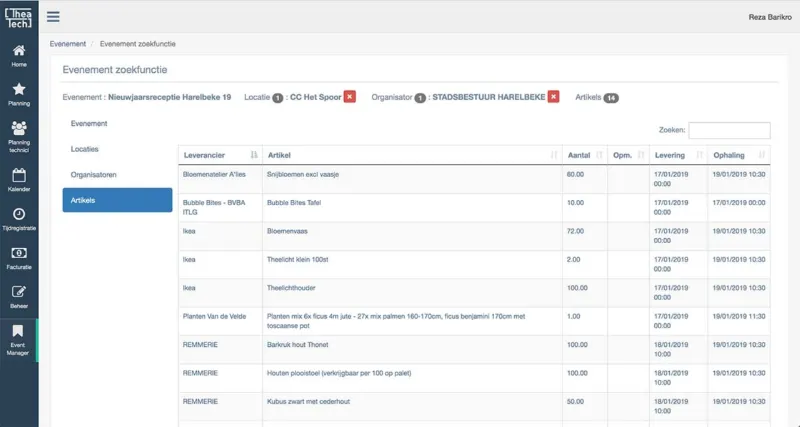The width and height of the screenshot is (800, 427).
Task: Select the Artikels side tab
Action: pyautogui.click(x=117, y=200)
